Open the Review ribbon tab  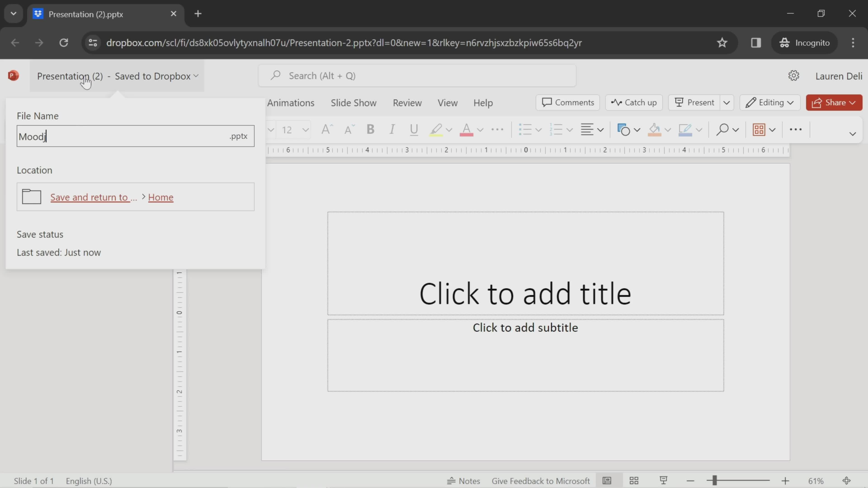(407, 103)
